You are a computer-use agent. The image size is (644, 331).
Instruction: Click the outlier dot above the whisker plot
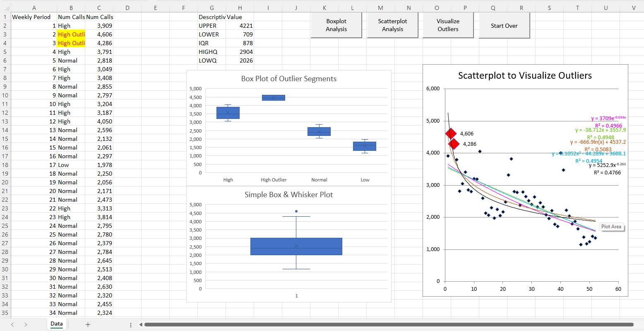coord(296,211)
